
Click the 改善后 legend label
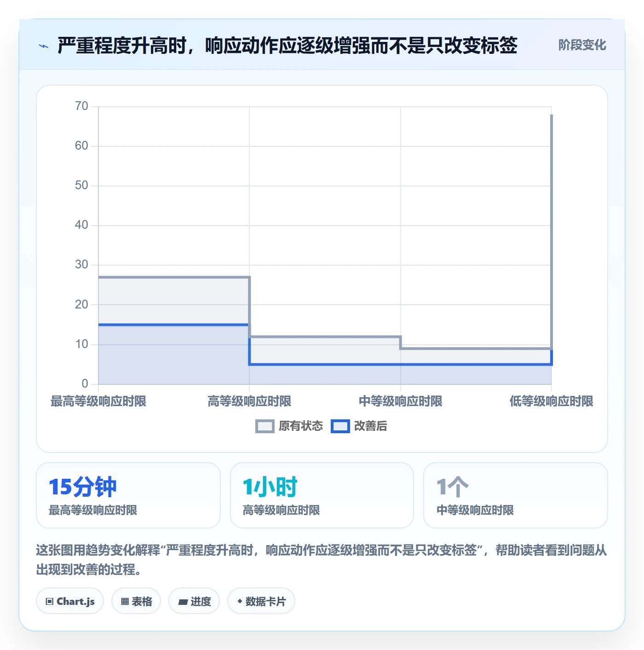pyautogui.click(x=371, y=426)
